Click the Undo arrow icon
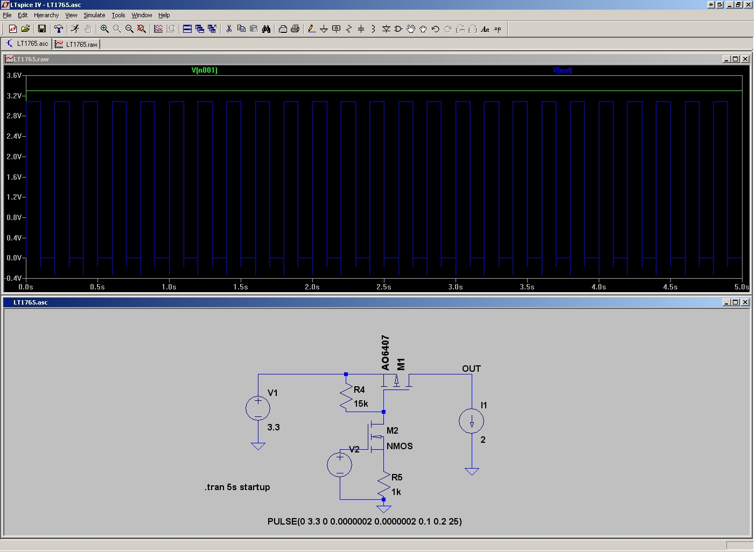756x552 pixels. pyautogui.click(x=436, y=29)
